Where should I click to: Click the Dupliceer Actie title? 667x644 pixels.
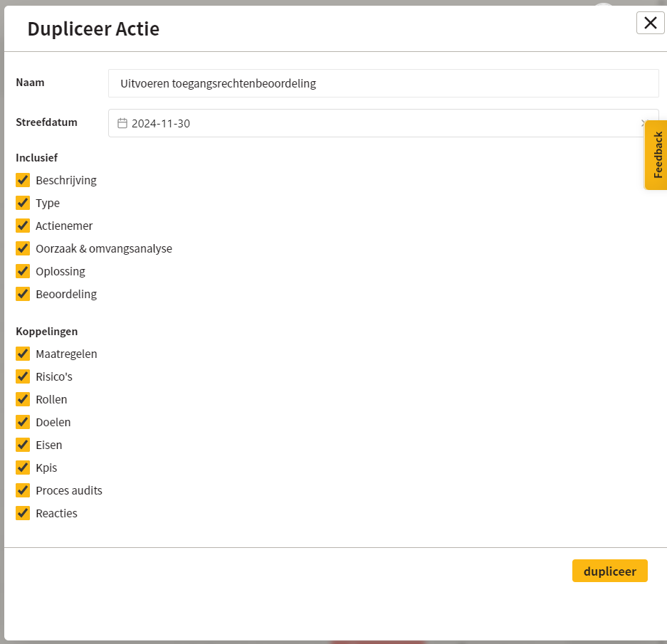[93, 29]
